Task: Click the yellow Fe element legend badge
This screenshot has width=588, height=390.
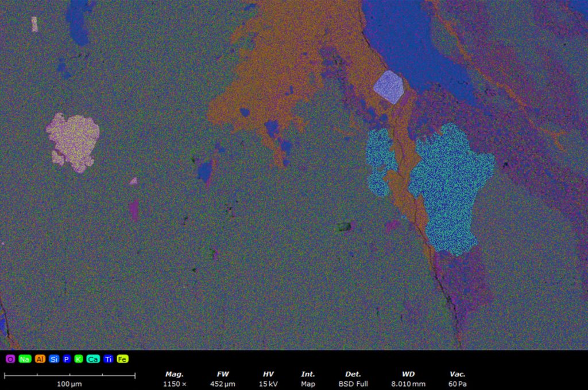Action: [x=122, y=359]
